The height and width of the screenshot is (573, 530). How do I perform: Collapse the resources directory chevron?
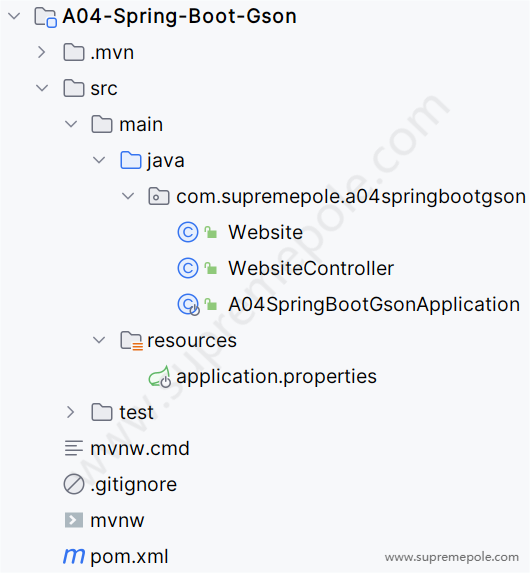pos(99,340)
